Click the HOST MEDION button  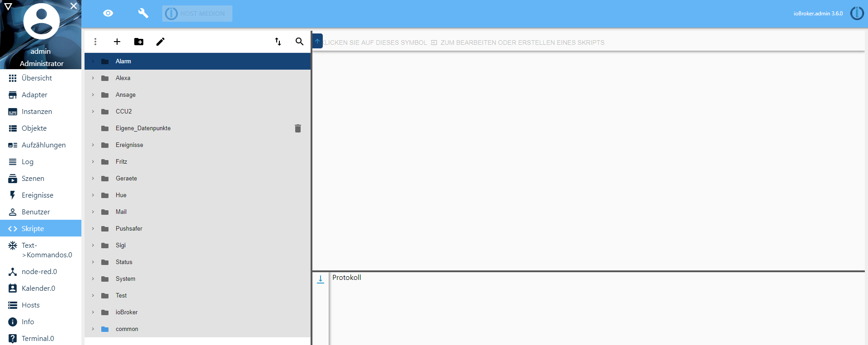coord(197,14)
